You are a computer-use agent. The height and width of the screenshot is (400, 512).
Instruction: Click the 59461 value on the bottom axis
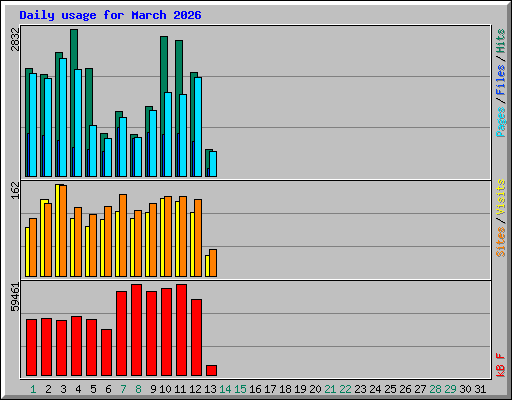point(15,297)
